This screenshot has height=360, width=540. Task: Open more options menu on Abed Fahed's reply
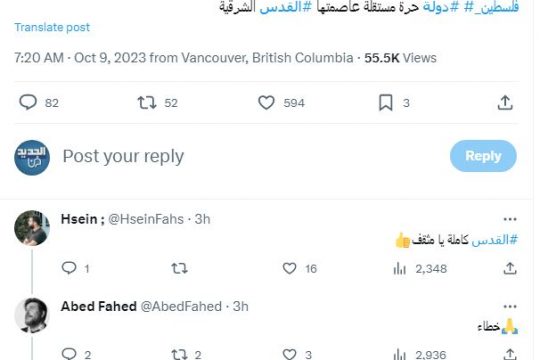[510, 306]
